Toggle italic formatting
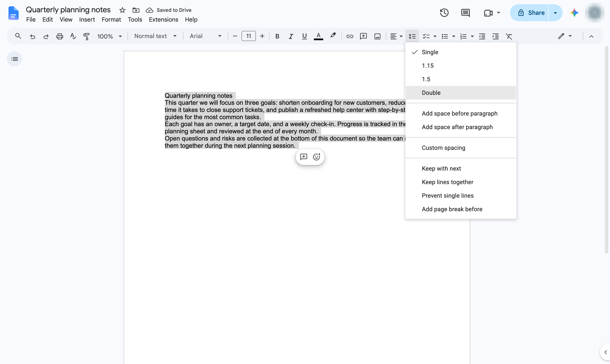Screen dimensions: 610x364 pos(291,36)
